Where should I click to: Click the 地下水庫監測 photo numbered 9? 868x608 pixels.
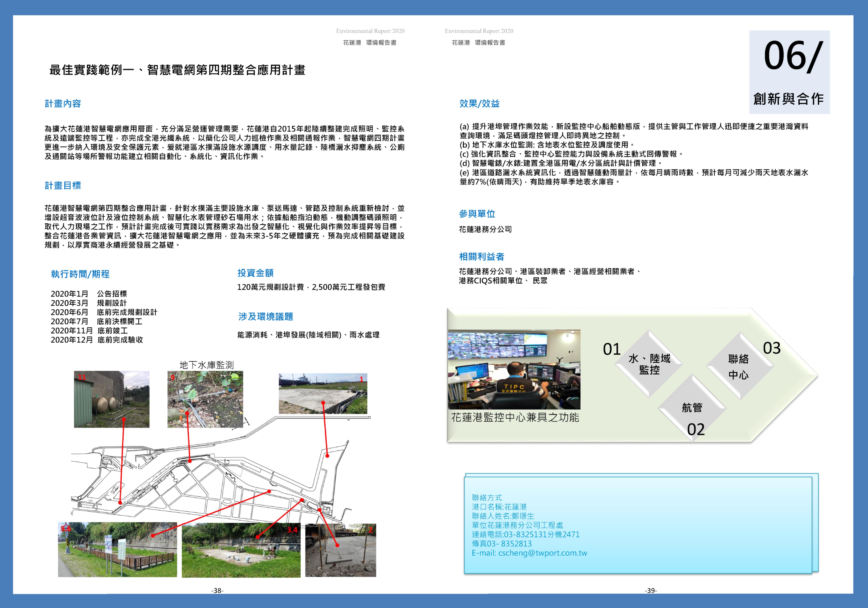205,399
